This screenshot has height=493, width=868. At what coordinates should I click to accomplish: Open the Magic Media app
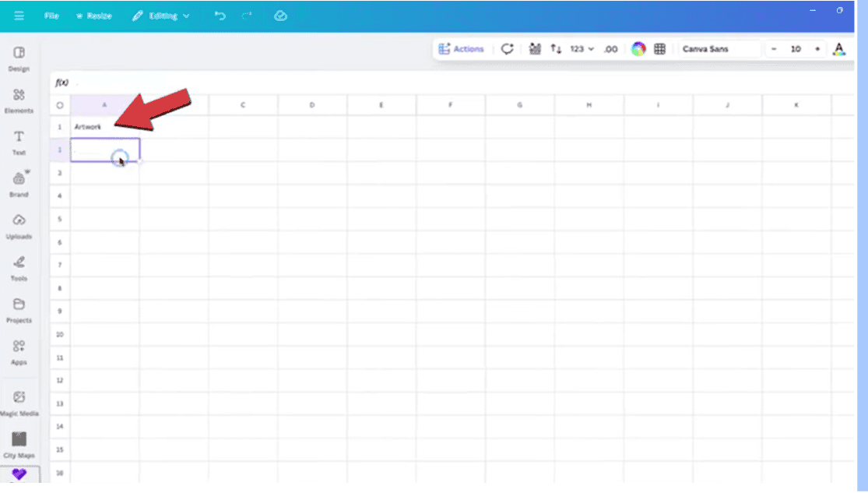pos(19,402)
